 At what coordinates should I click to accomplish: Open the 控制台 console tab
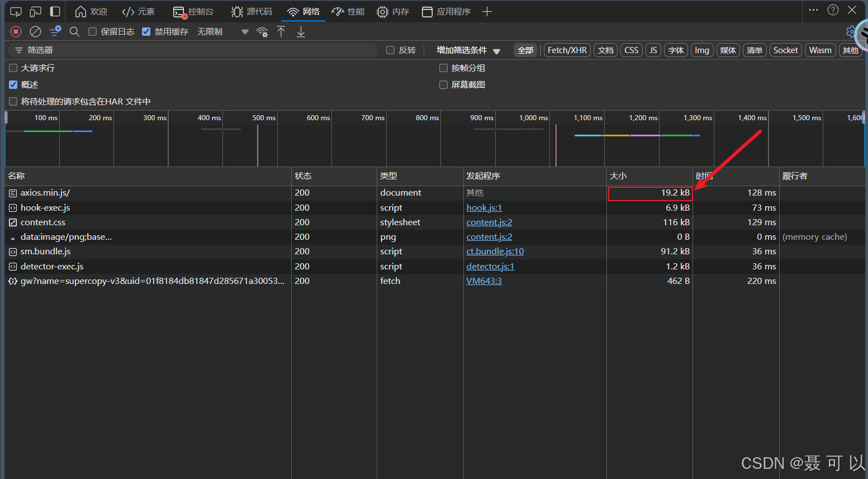(x=193, y=12)
